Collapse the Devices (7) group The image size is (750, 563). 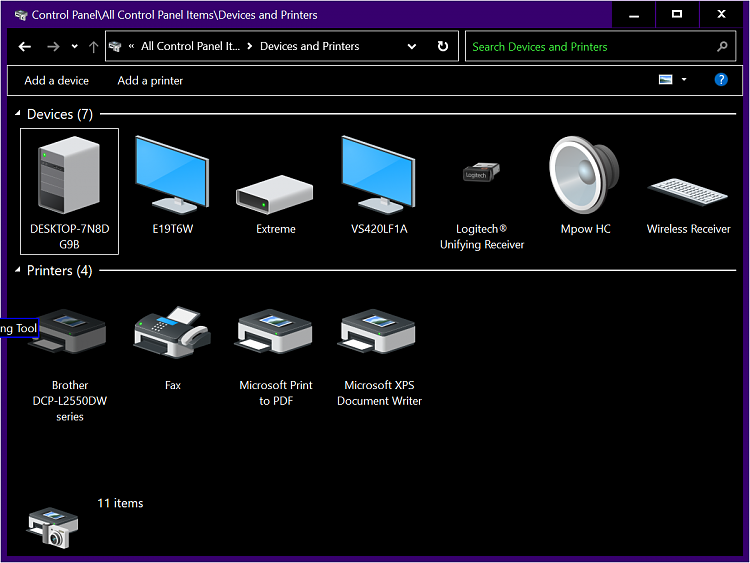(18, 115)
